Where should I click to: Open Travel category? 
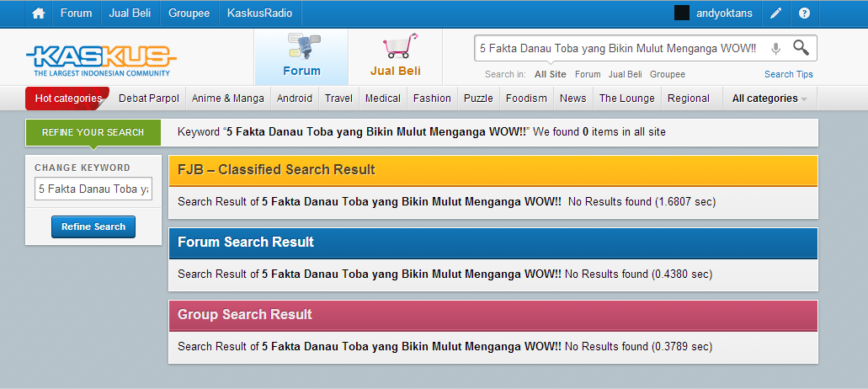point(338,99)
